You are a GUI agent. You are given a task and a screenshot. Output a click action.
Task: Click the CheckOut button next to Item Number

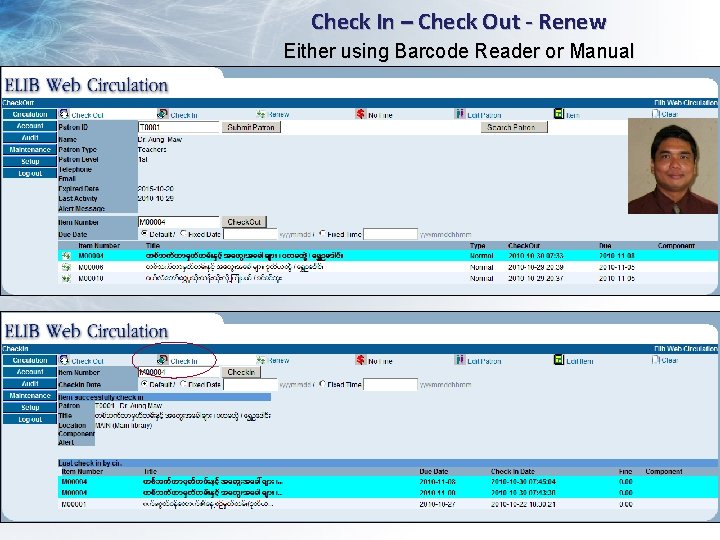[x=244, y=222]
